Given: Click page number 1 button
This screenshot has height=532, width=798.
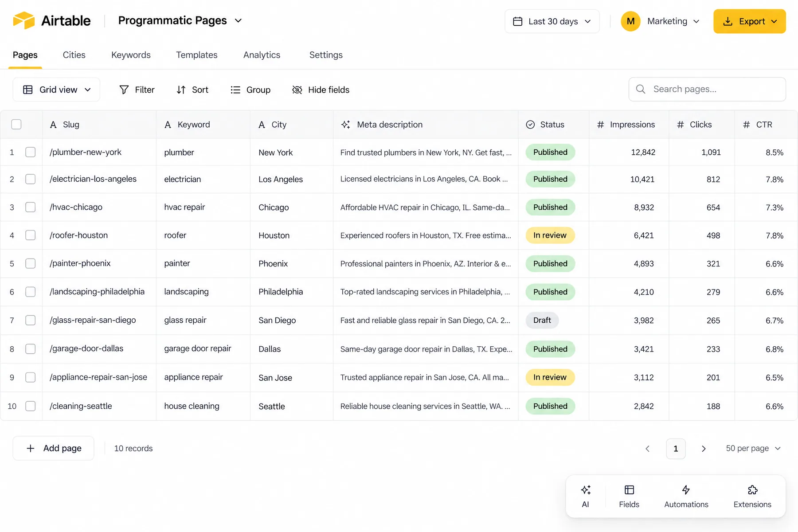Looking at the screenshot, I should [676, 449].
